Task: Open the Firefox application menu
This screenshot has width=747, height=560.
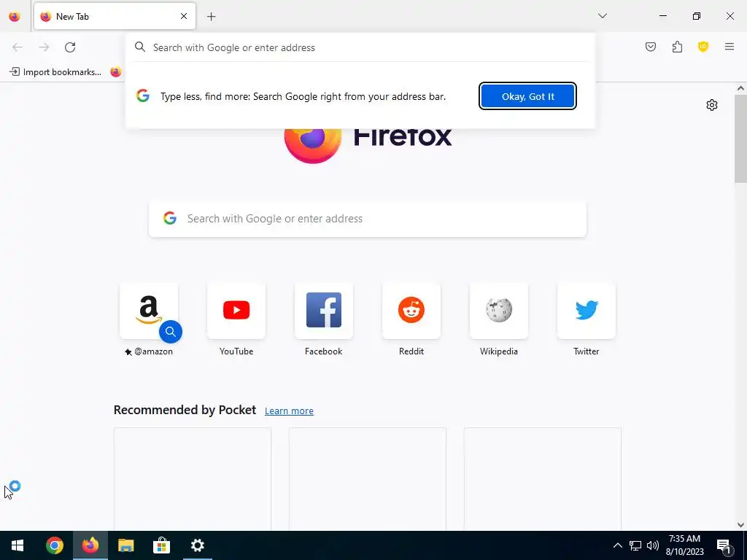Action: point(729,46)
